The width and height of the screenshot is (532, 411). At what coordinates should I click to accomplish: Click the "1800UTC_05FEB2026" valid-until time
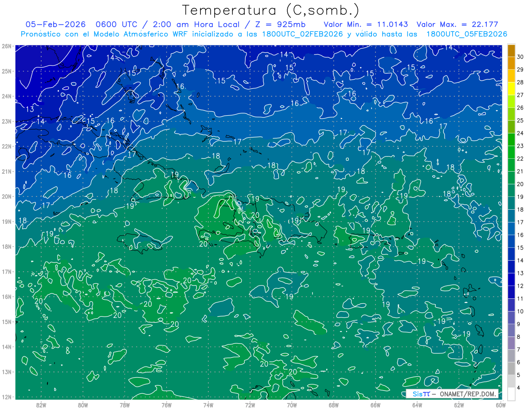[467, 34]
